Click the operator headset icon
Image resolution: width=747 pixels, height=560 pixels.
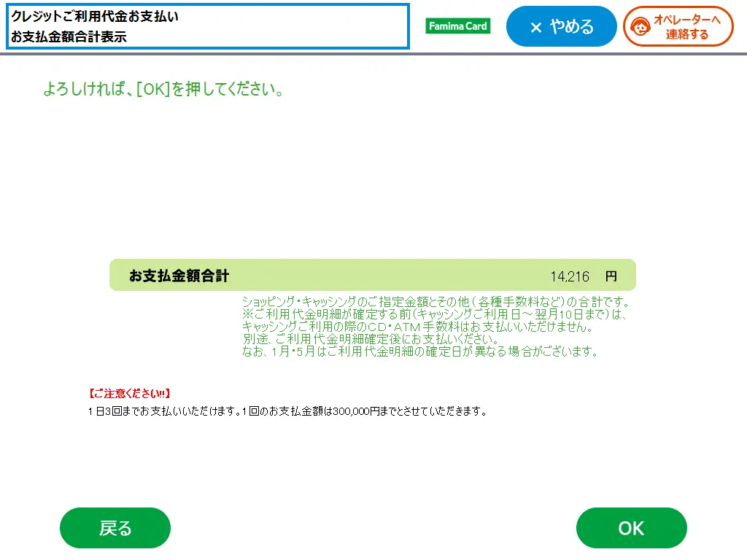tap(640, 27)
